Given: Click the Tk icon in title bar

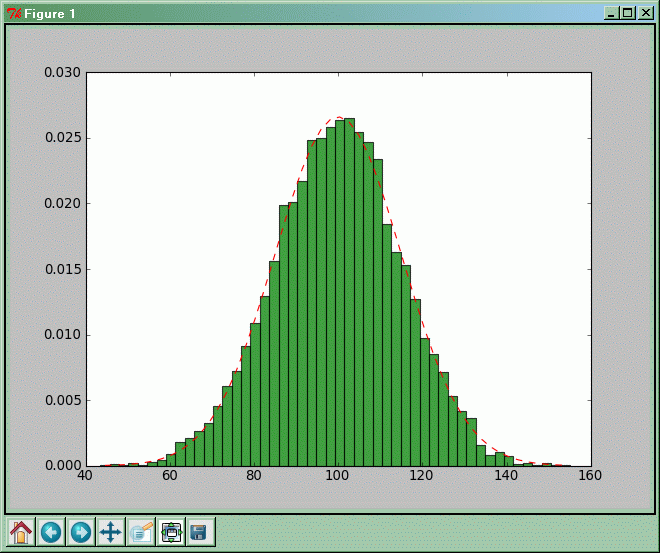Looking at the screenshot, I should pos(14,13).
